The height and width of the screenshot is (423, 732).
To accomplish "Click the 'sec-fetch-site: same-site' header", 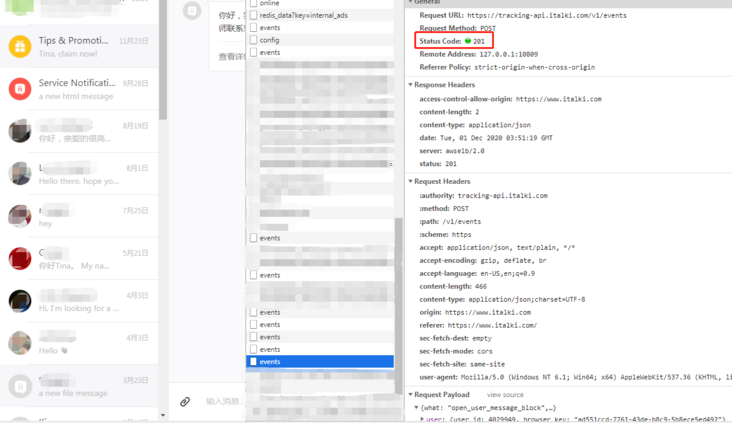I will (462, 364).
